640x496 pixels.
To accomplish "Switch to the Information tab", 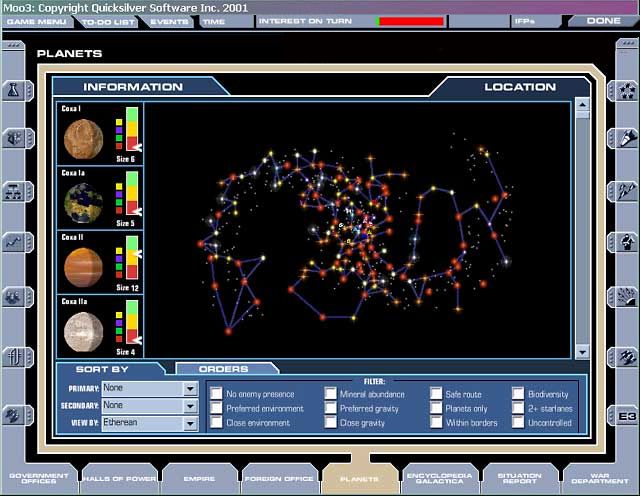I will 133,87.
